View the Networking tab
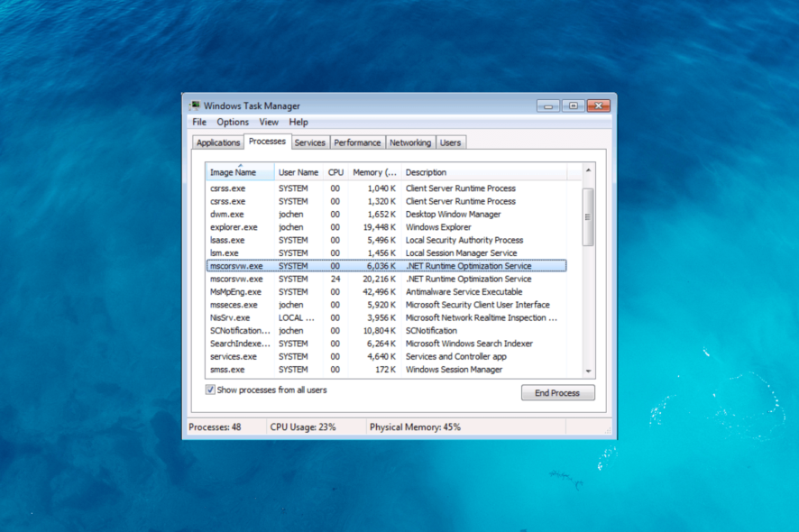799x532 pixels. tap(410, 142)
